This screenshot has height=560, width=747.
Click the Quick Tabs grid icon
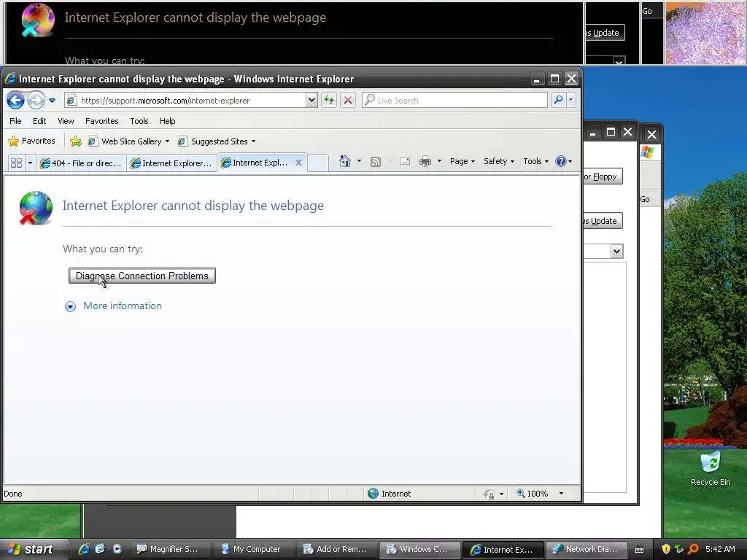16,163
